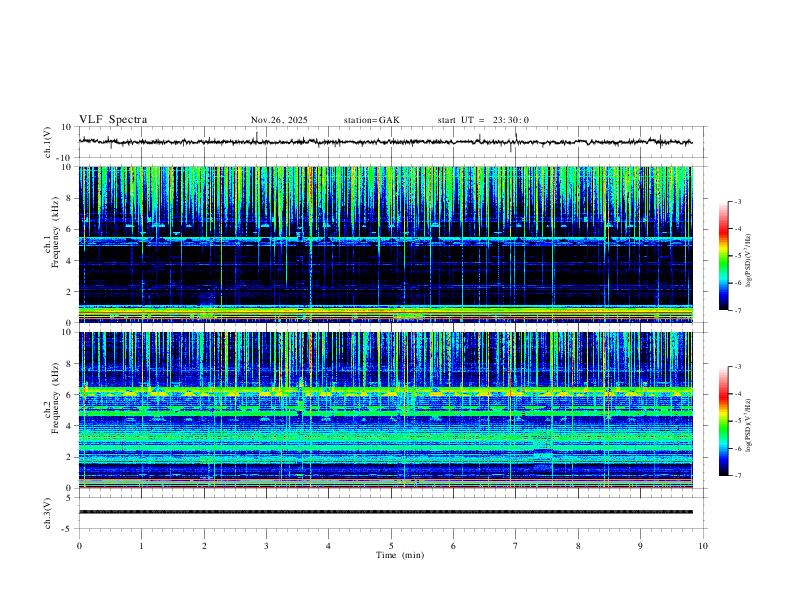Viewport: 792px width, 612px height.
Task: Click the 5 tick on the time axis
Action: coord(391,546)
